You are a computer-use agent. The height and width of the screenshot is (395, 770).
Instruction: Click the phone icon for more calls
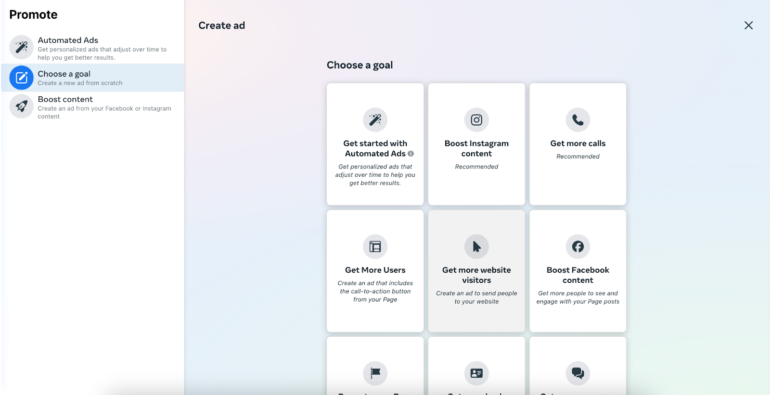[x=578, y=120]
